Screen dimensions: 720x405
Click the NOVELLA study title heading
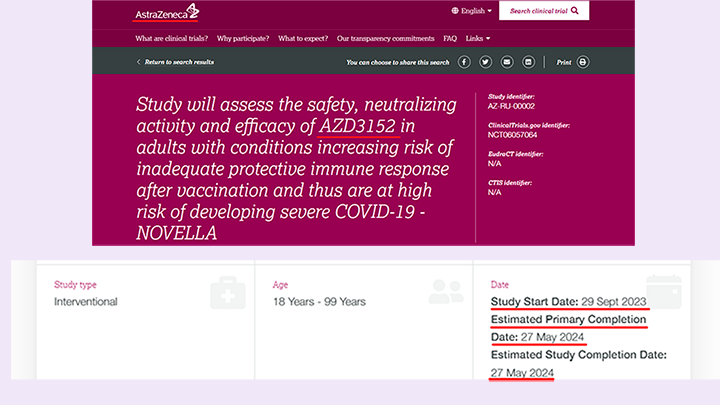pyautogui.click(x=296, y=169)
